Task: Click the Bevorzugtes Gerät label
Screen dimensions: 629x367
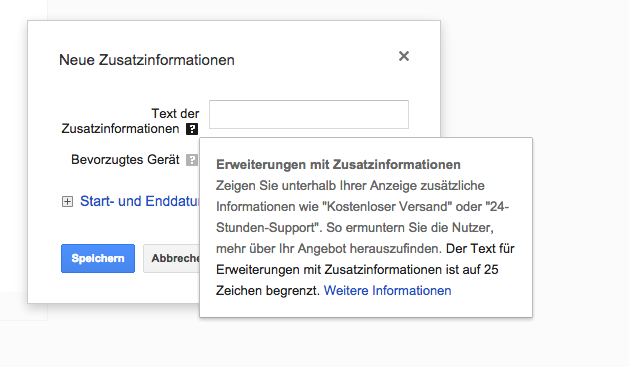Action: pyautogui.click(x=125, y=160)
